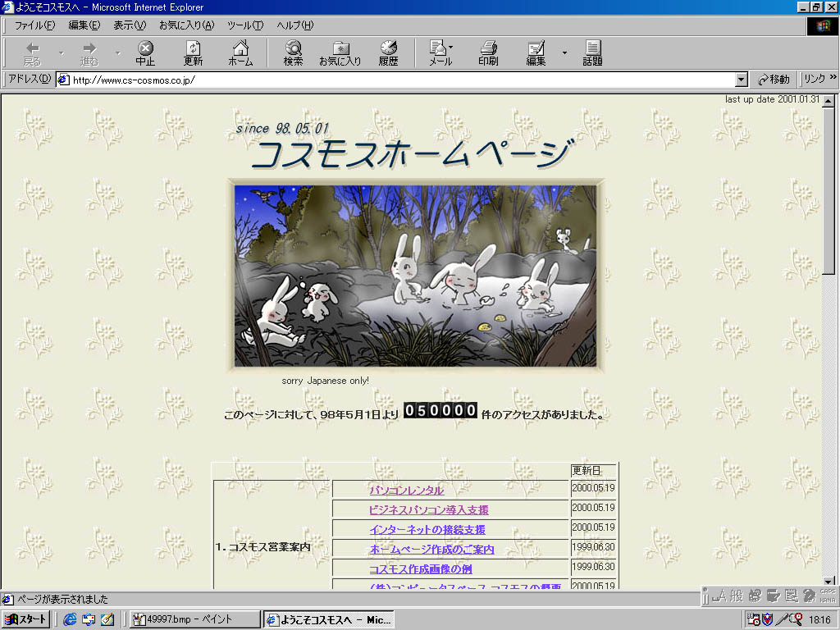
Task: Print the page with 印刷 icon
Action: pos(488,53)
